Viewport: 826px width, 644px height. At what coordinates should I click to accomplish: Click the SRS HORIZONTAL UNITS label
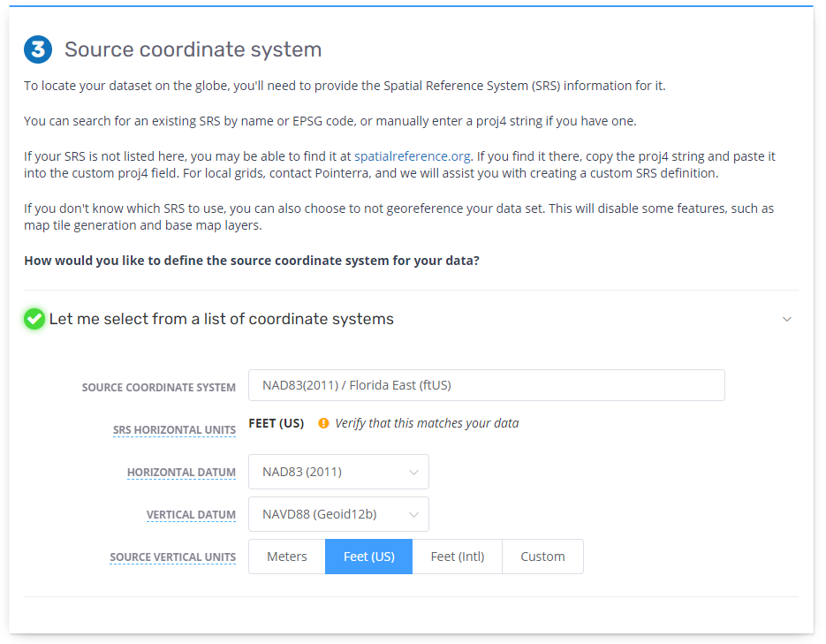[174, 430]
